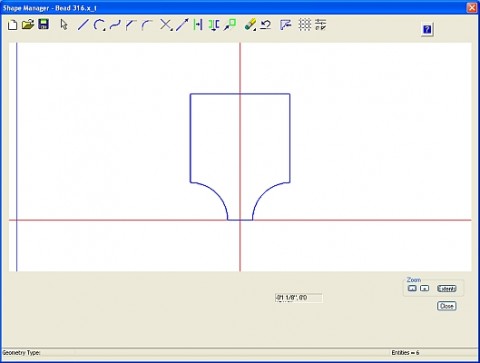The image size is (480, 363).
Task: Click the bead profile's top edge line
Action: pos(240,94)
